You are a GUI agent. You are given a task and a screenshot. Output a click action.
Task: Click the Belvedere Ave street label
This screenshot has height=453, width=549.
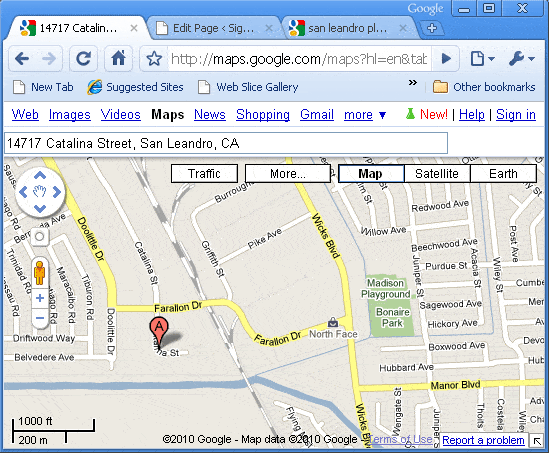coord(44,357)
